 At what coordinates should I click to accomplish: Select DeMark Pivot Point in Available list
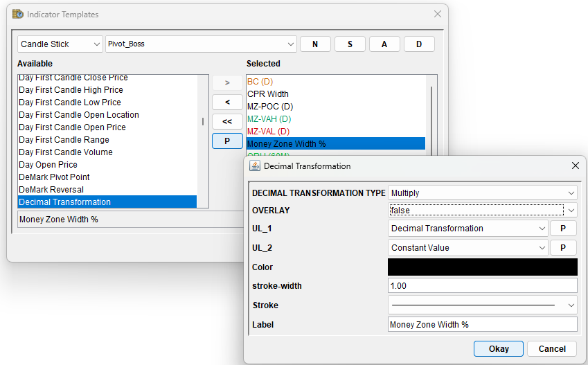click(54, 177)
